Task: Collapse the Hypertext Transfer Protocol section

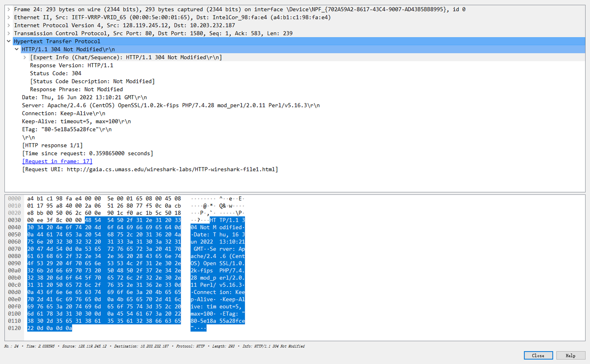Action: pyautogui.click(x=9, y=41)
